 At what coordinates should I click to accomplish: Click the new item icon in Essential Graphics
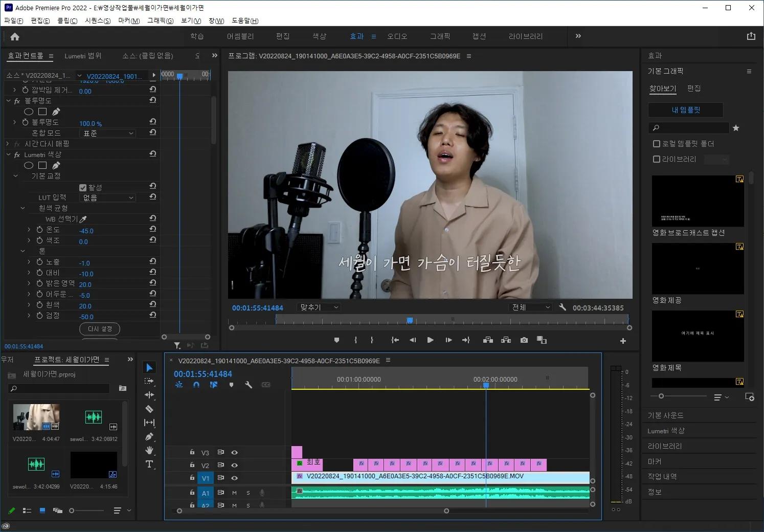pyautogui.click(x=750, y=396)
